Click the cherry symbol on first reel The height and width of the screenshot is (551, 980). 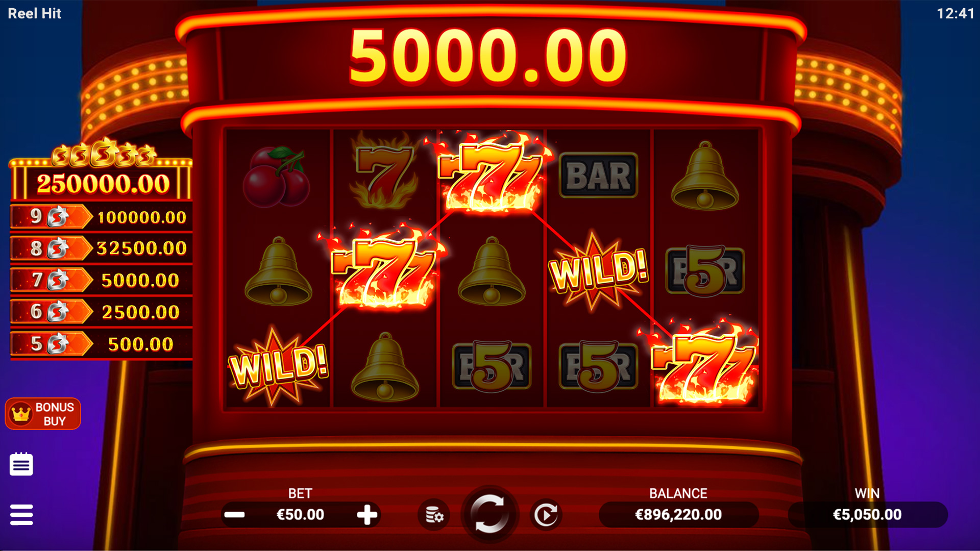pyautogui.click(x=276, y=177)
